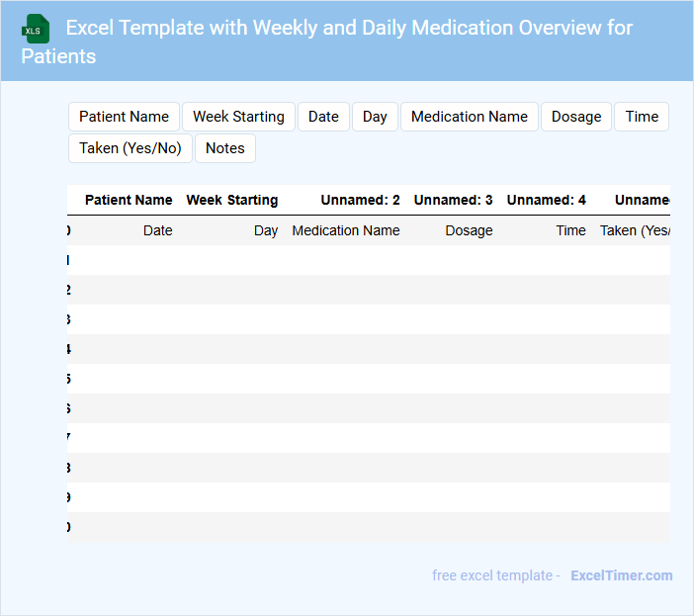
Task: Click the Day tag button
Action: [375, 117]
